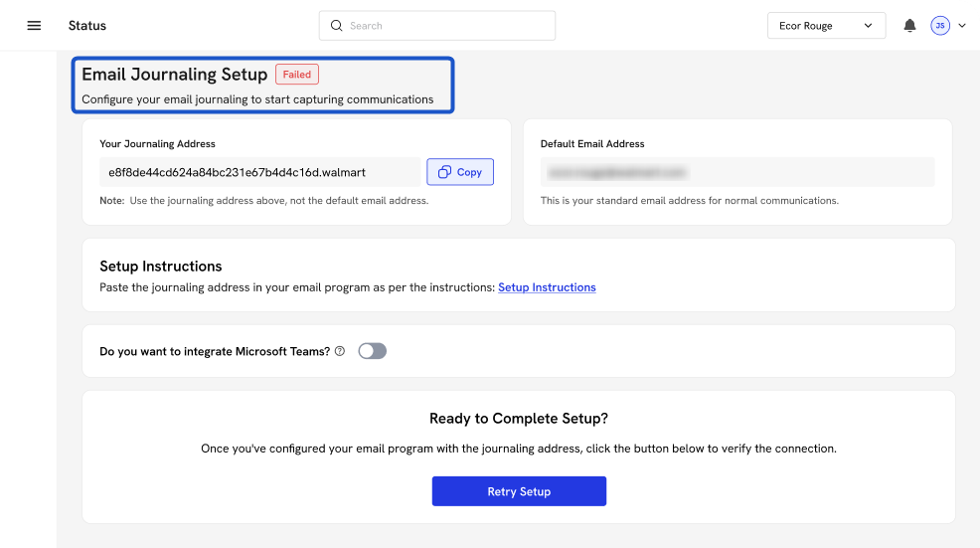
Task: Toggle the Microsoft Teams integration switch
Action: coord(372,351)
